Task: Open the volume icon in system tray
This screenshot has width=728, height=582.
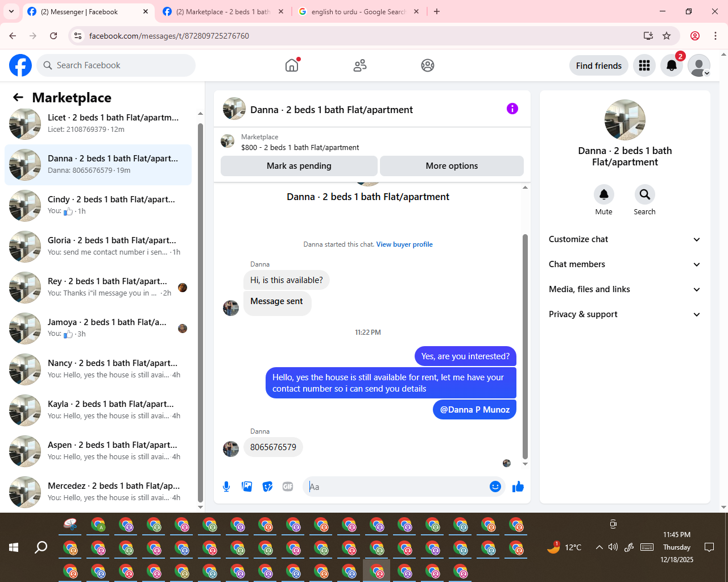Action: coord(613,547)
